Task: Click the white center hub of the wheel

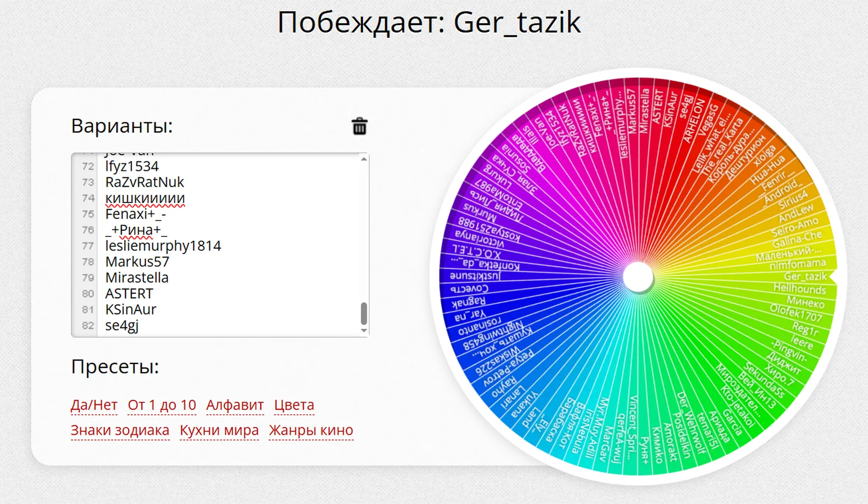Action: pos(638,277)
